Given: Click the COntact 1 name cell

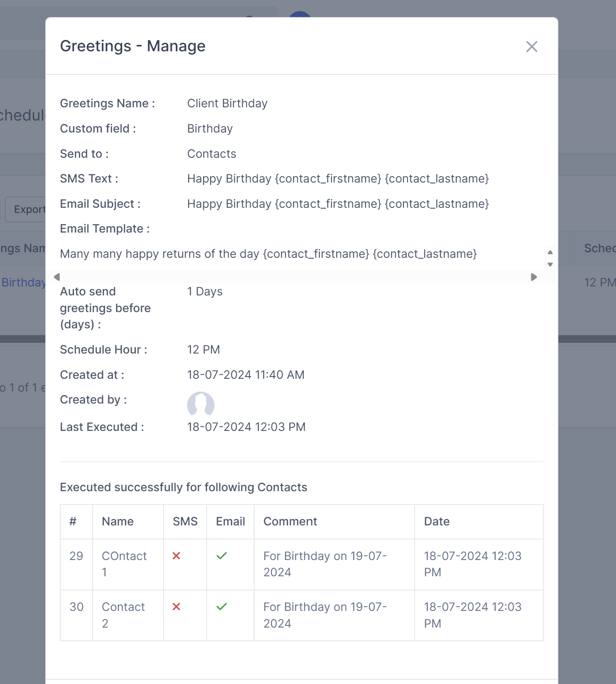Looking at the screenshot, I should click(x=124, y=564).
